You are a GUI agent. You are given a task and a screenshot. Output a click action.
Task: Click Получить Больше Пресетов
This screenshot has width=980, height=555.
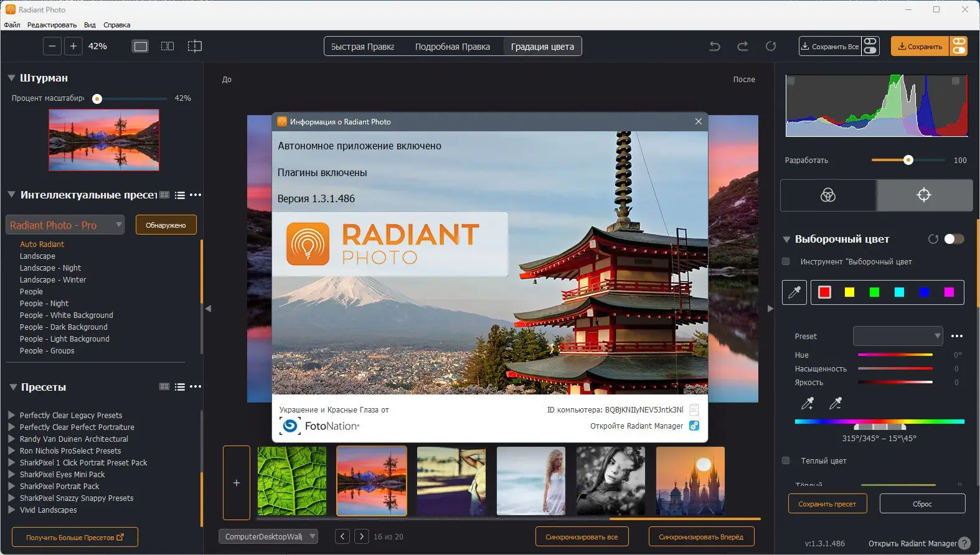[x=75, y=537]
